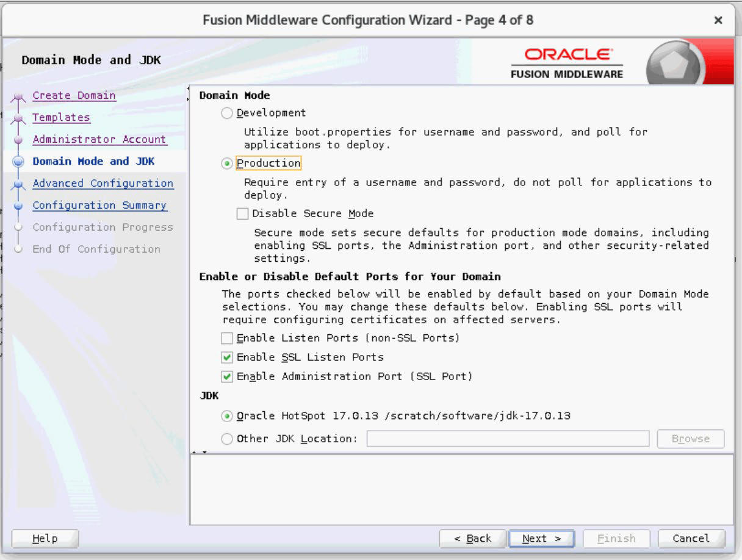Image resolution: width=742 pixels, height=560 pixels.
Task: Close the Configuration Wizard window
Action: point(718,20)
